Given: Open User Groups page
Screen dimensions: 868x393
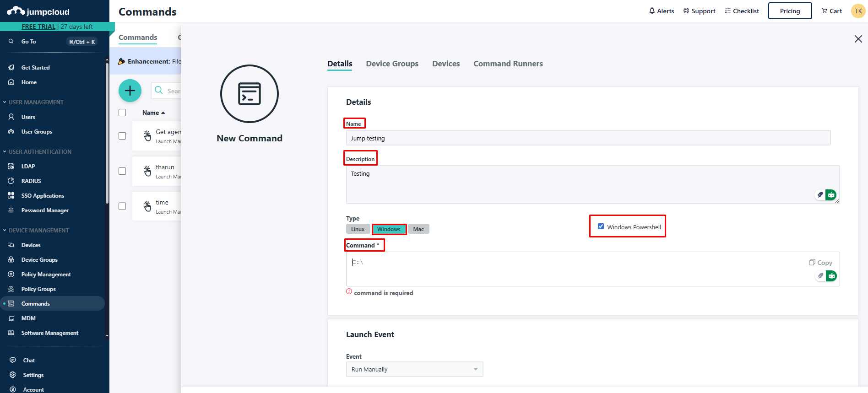Looking at the screenshot, I should click(37, 131).
